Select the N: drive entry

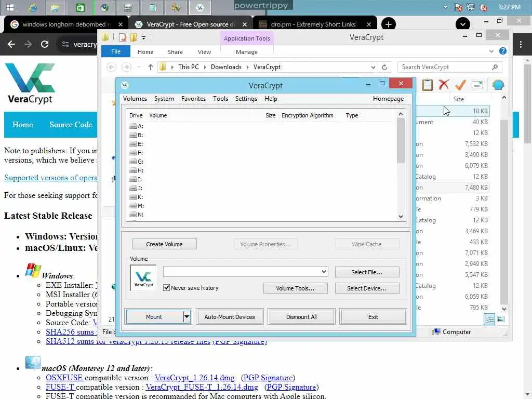coord(137,215)
